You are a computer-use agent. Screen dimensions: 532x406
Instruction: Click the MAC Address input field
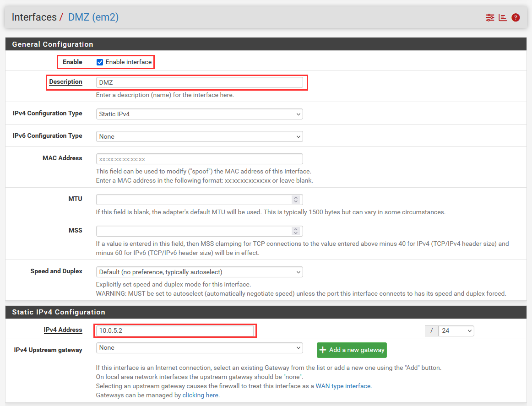click(x=199, y=159)
